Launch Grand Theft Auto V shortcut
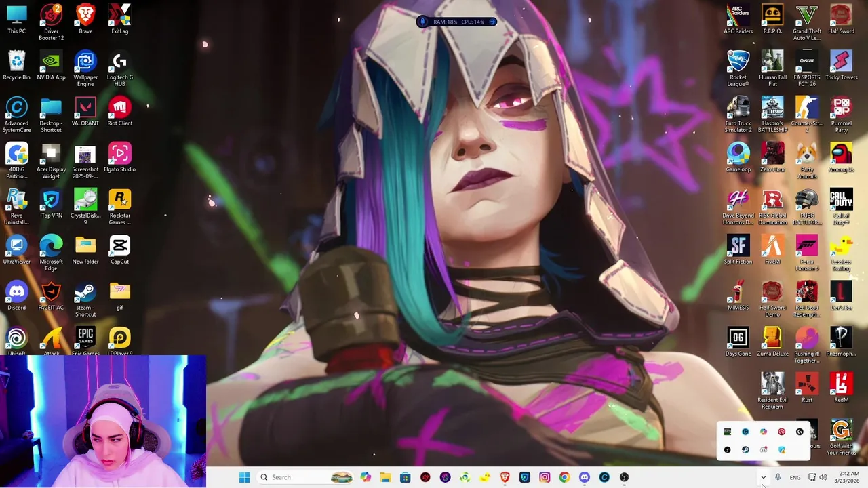The height and width of the screenshot is (488, 868). click(x=807, y=22)
